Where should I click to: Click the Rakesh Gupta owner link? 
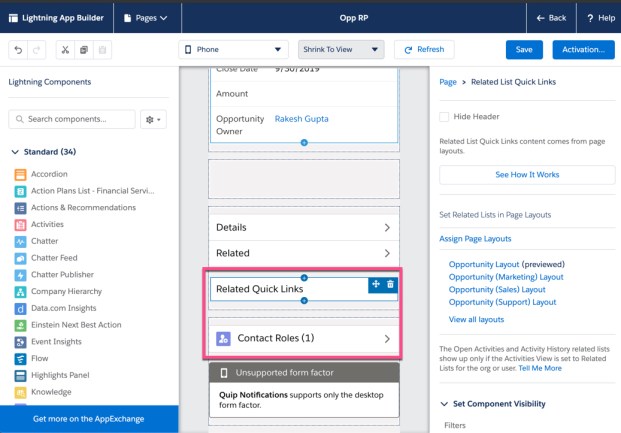(x=301, y=119)
